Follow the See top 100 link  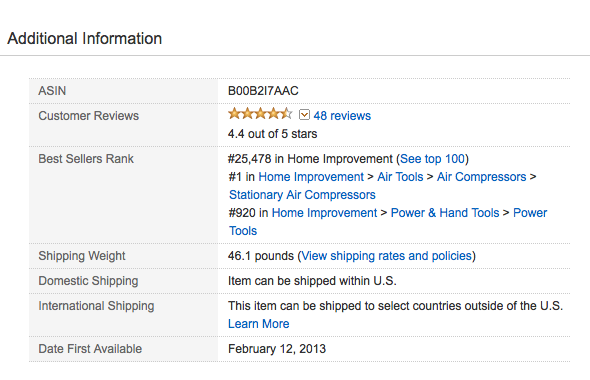tap(432, 159)
